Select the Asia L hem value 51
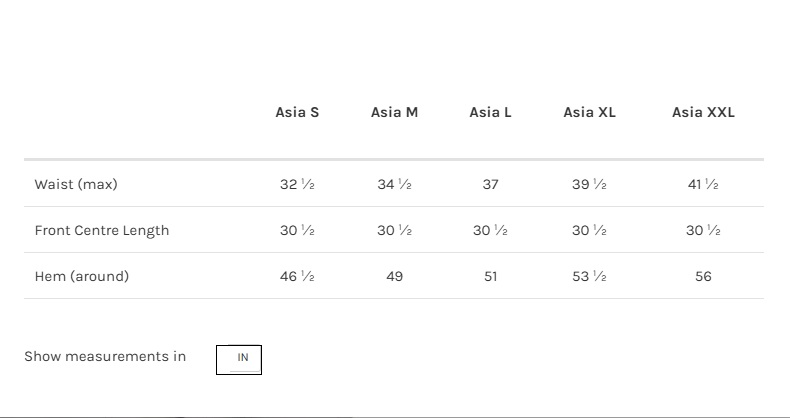The height and width of the screenshot is (418, 790). coord(490,277)
